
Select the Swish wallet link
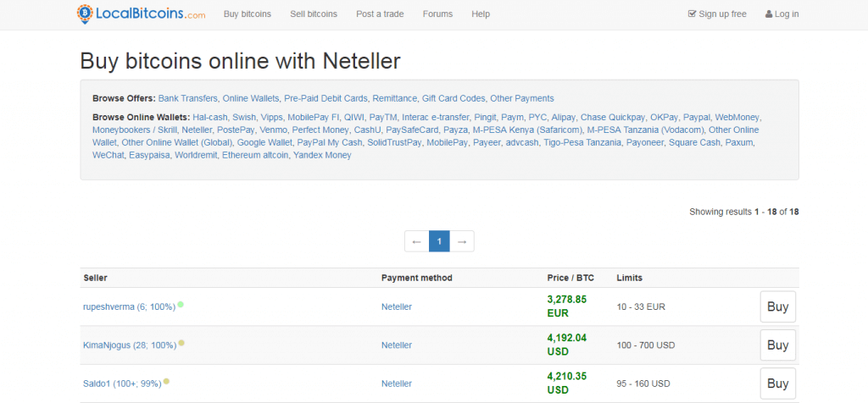click(x=244, y=117)
